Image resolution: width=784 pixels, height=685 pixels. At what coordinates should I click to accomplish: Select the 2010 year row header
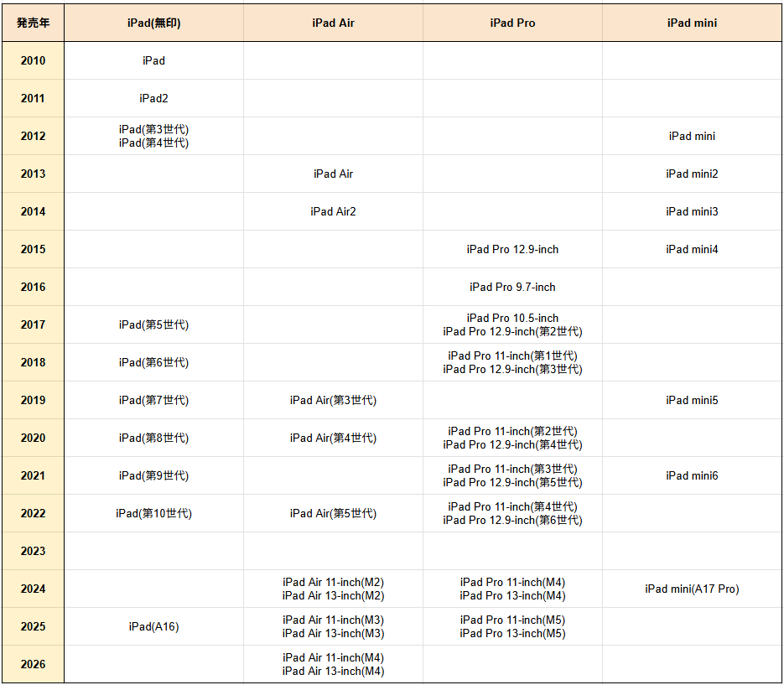(x=33, y=60)
